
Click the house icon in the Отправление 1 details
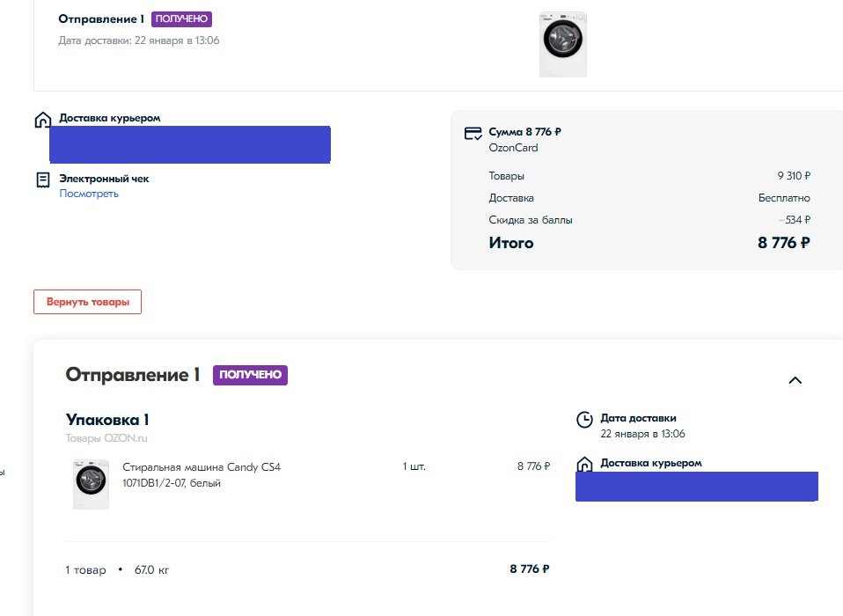tap(584, 465)
